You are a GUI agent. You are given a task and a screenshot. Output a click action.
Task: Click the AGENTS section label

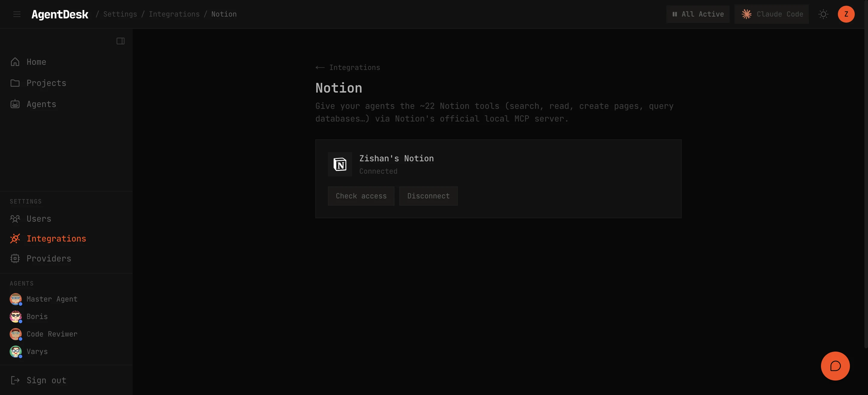pos(22,283)
